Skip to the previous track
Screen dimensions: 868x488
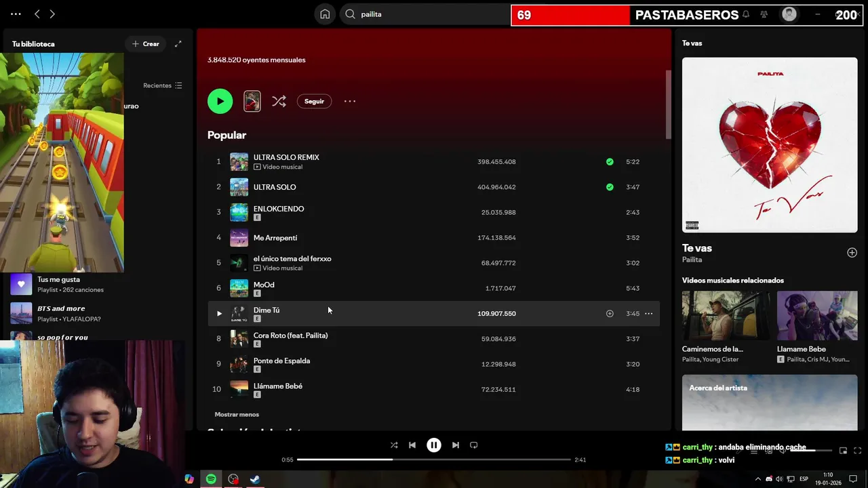click(412, 445)
